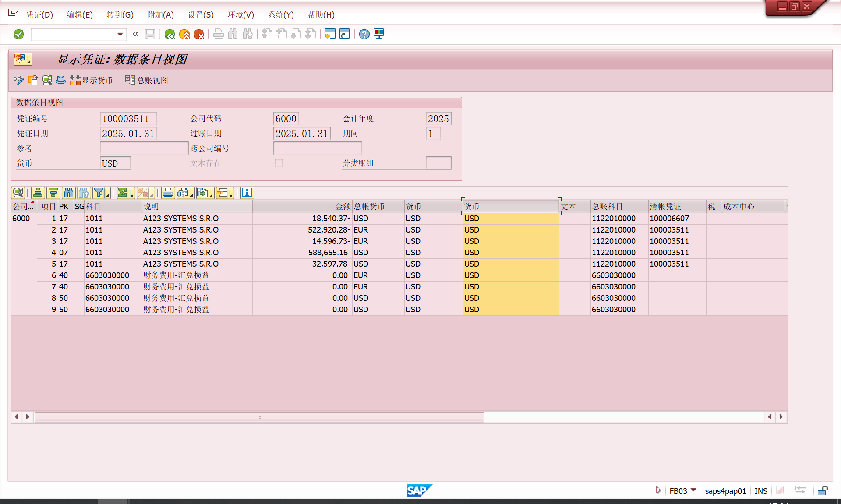Click the Sort Descending icon

[53, 193]
